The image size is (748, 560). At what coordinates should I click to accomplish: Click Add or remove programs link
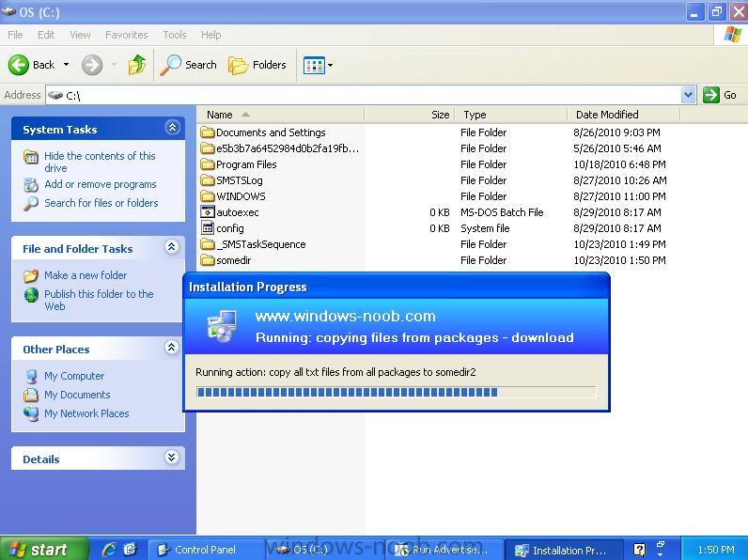tap(101, 184)
